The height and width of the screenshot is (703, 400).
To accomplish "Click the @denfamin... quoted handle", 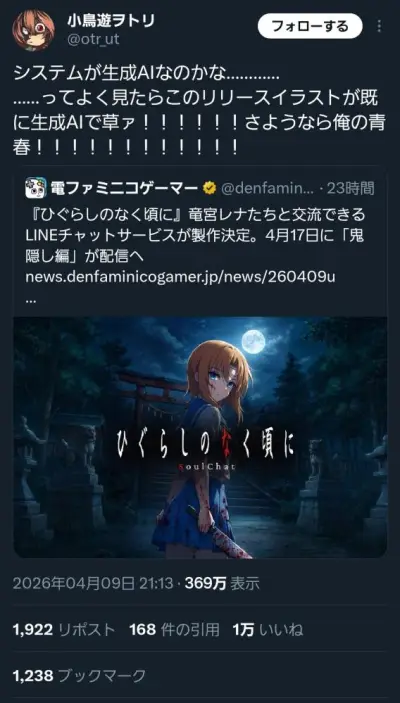I will (x=266, y=188).
